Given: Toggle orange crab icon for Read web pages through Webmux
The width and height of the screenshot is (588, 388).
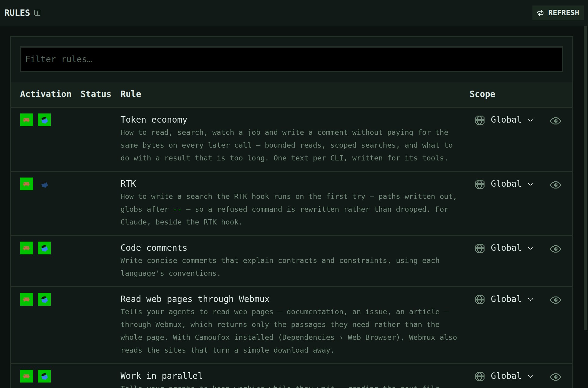Looking at the screenshot, I should [27, 299].
